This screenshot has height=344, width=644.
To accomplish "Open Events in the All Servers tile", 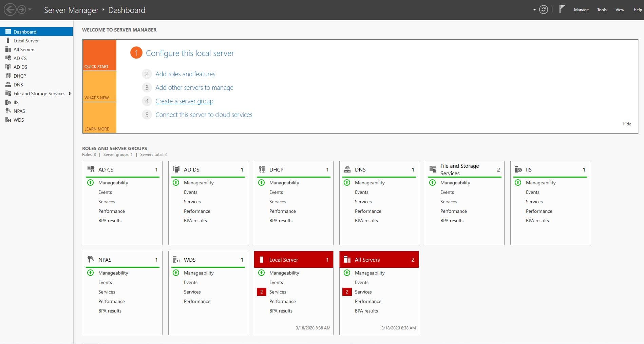I will 362,282.
